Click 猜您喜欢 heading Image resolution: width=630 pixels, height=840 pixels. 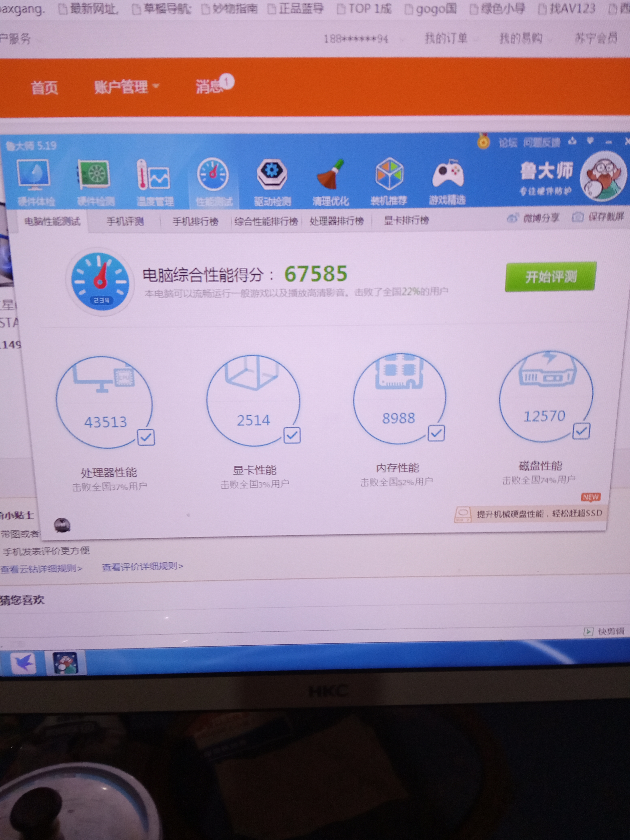pos(22,600)
